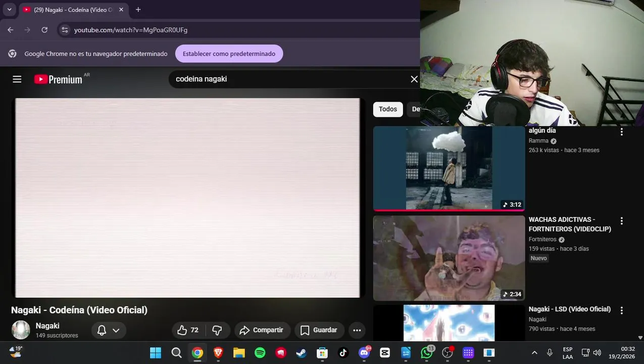Open options menu for Nagaki LSD video

point(622,310)
